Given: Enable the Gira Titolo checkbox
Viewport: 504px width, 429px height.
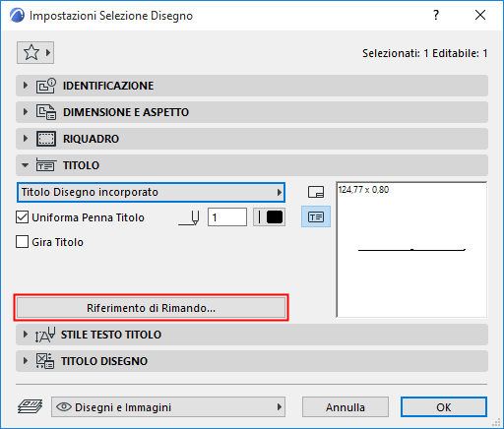Looking at the screenshot, I should coord(22,242).
